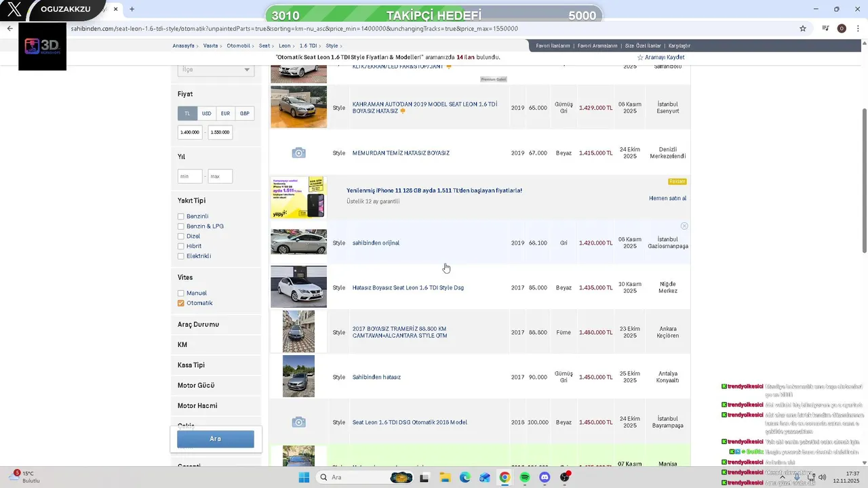868x488 pixels.
Task: Go to the Leon breadcrumb
Action: pos(285,45)
